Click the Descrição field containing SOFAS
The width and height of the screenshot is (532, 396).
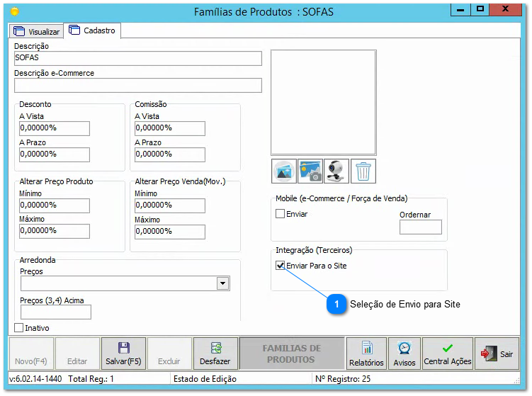138,58
